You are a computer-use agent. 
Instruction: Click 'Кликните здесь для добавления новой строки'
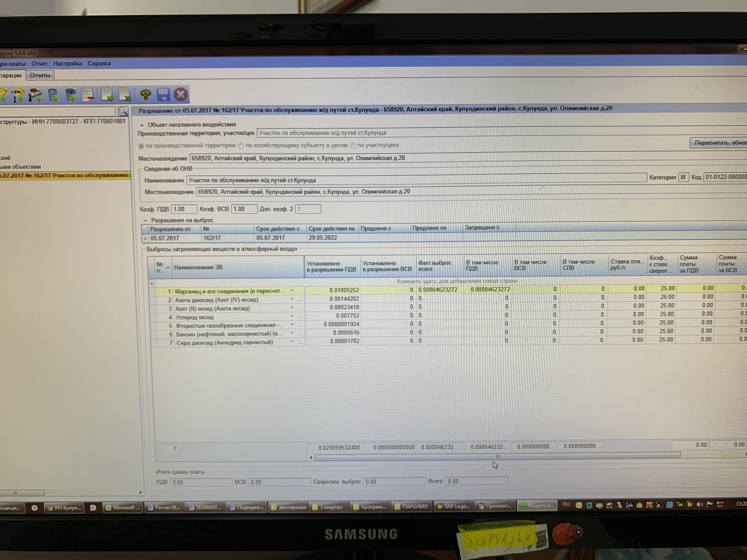point(456,281)
